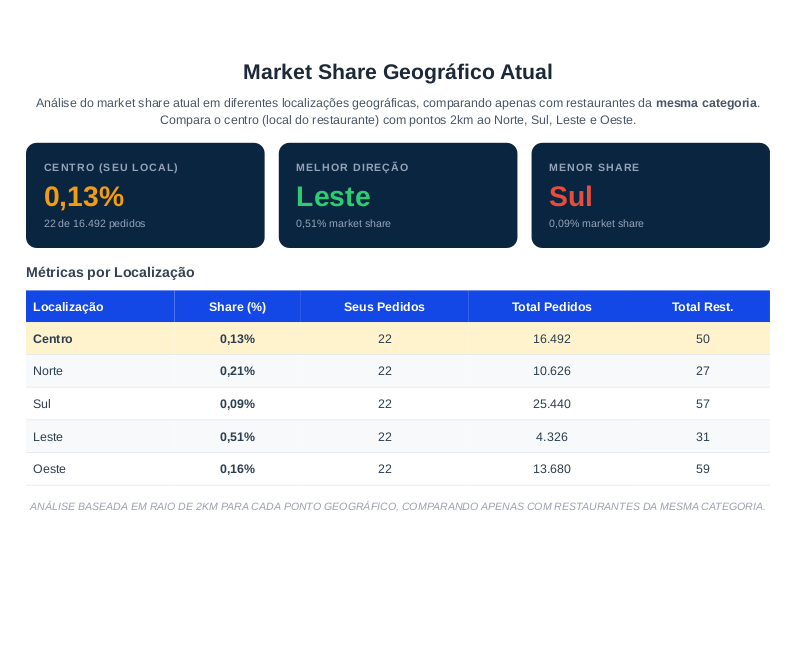
Task: Click the 59 total restaurants cell
Action: click(702, 469)
